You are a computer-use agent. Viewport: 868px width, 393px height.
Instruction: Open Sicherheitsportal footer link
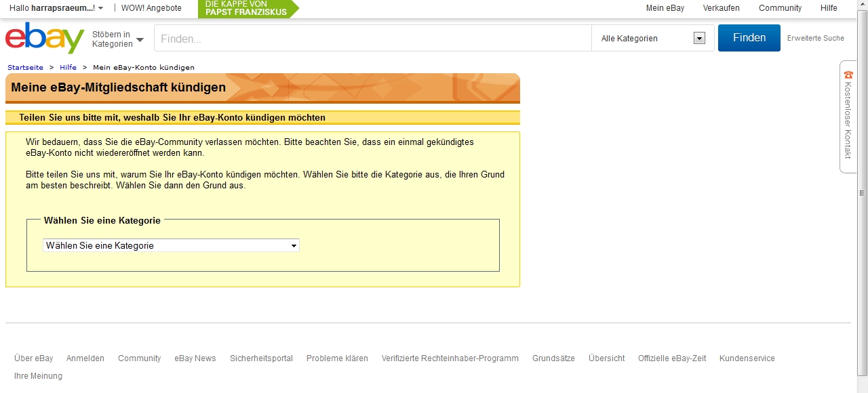coord(261,358)
